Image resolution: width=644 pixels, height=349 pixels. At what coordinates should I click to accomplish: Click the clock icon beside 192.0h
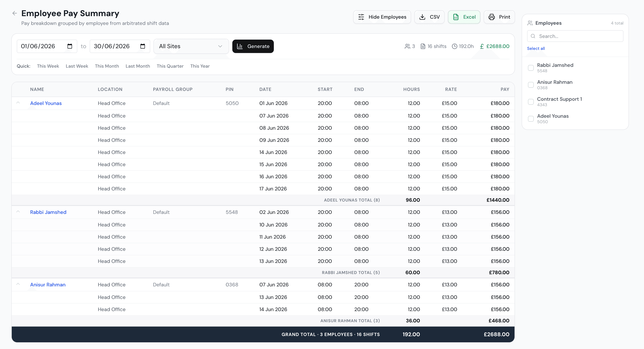(454, 46)
